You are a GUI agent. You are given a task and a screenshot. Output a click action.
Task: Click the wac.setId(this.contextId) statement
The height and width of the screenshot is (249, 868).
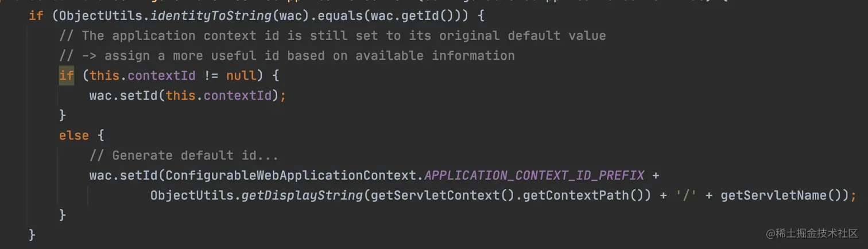coord(188,95)
